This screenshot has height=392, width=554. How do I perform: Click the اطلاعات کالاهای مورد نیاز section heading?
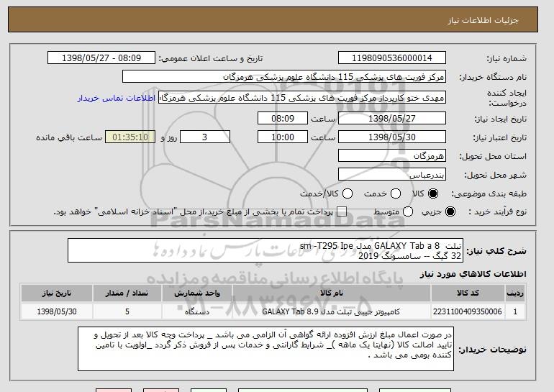[x=473, y=274]
